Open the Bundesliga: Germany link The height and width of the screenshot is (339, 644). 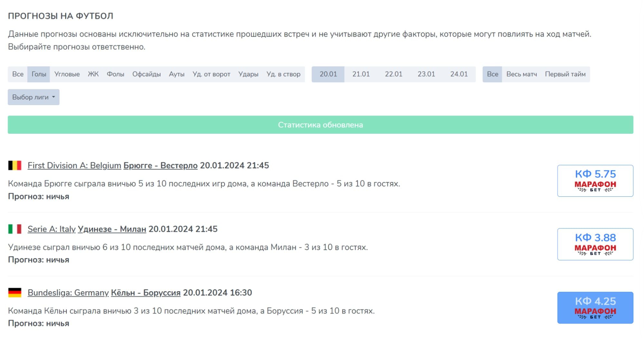68,293
